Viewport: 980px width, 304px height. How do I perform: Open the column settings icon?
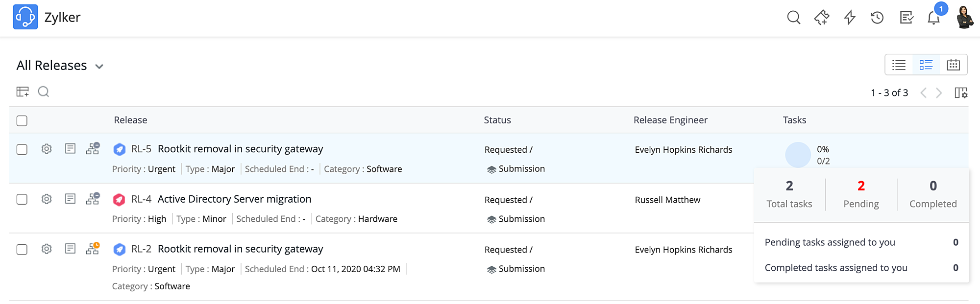coord(961,93)
